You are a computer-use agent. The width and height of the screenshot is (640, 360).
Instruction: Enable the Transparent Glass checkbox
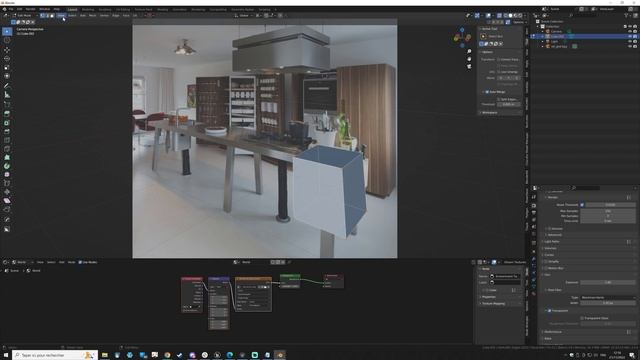coord(582,318)
